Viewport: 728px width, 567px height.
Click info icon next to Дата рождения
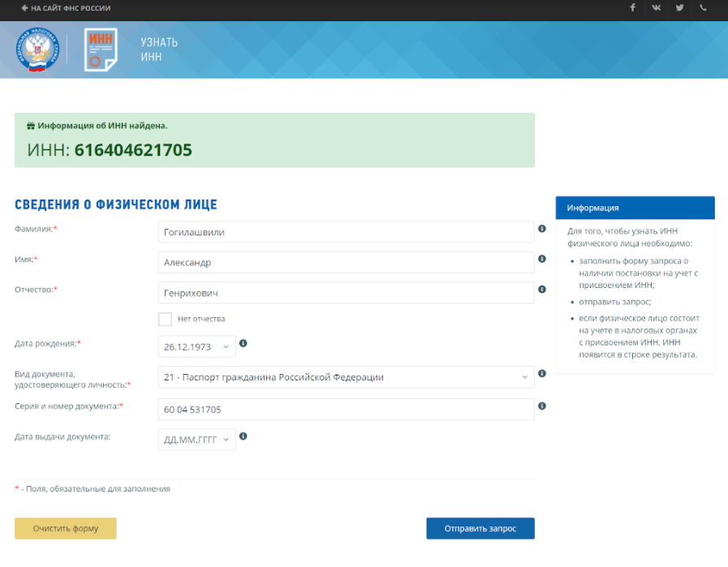(x=243, y=344)
